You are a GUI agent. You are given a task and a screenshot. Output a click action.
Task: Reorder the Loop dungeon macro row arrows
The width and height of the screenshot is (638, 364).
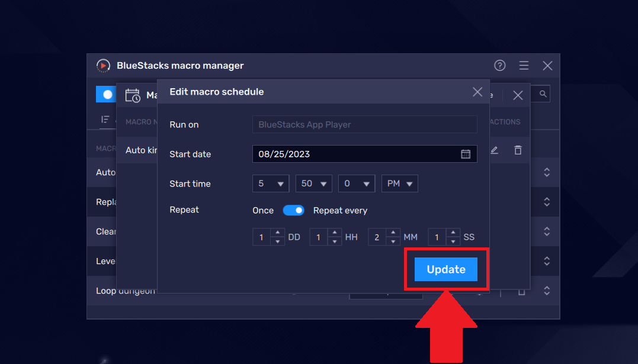point(547,291)
